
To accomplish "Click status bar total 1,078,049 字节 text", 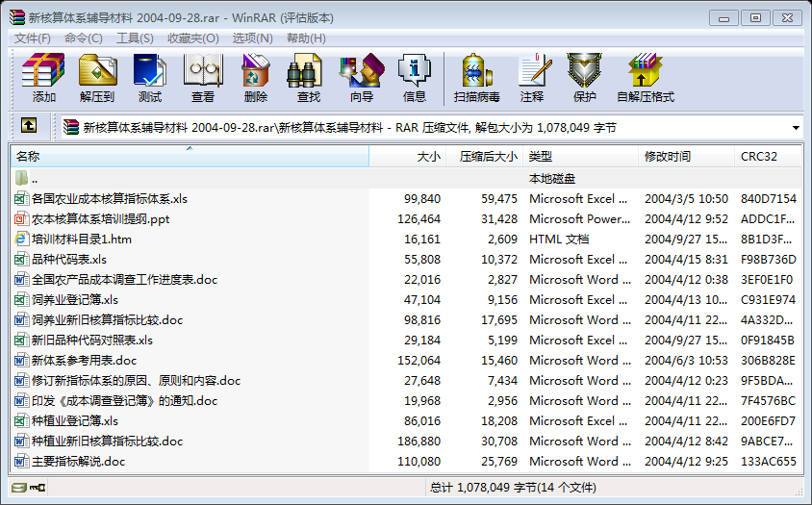I will click(x=513, y=488).
